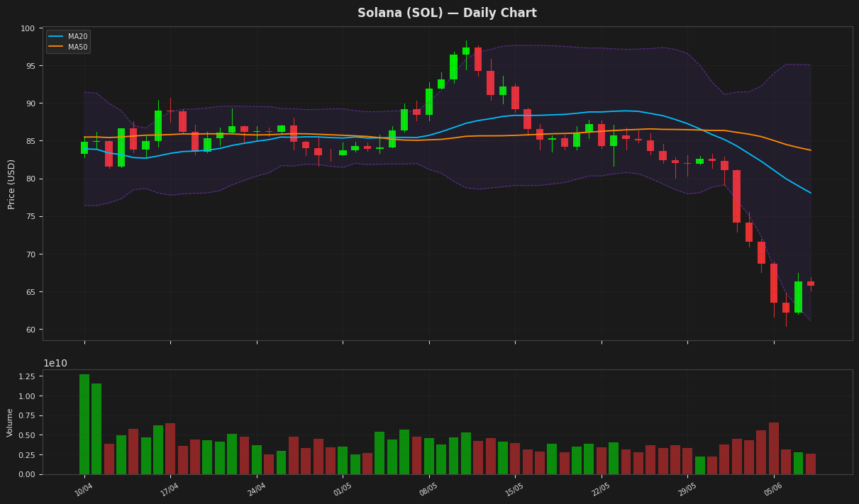Click the 1.25 volume tick label

(x=26, y=376)
